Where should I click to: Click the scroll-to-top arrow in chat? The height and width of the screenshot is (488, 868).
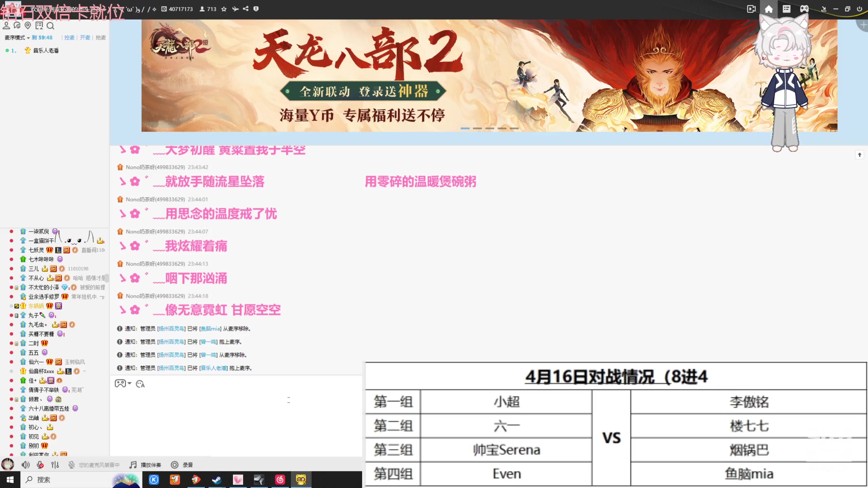coord(860,155)
